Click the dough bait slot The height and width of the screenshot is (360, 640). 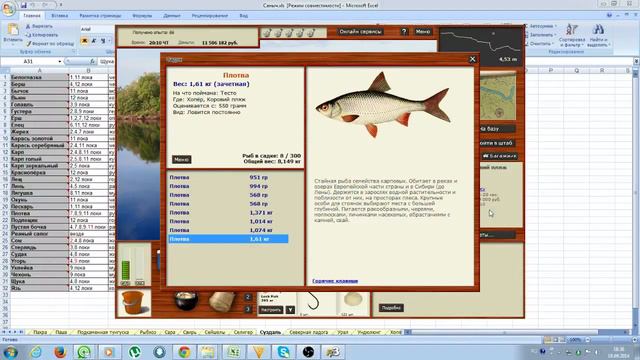tap(353, 304)
